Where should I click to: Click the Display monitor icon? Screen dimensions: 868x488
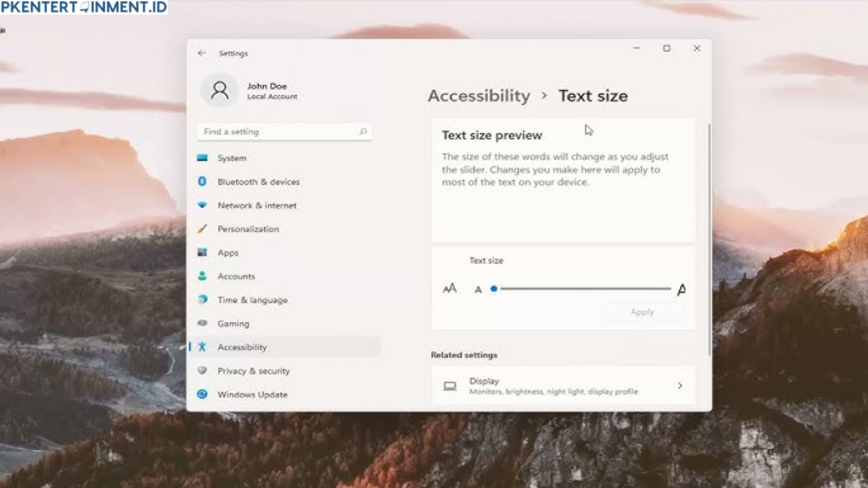pyautogui.click(x=450, y=386)
